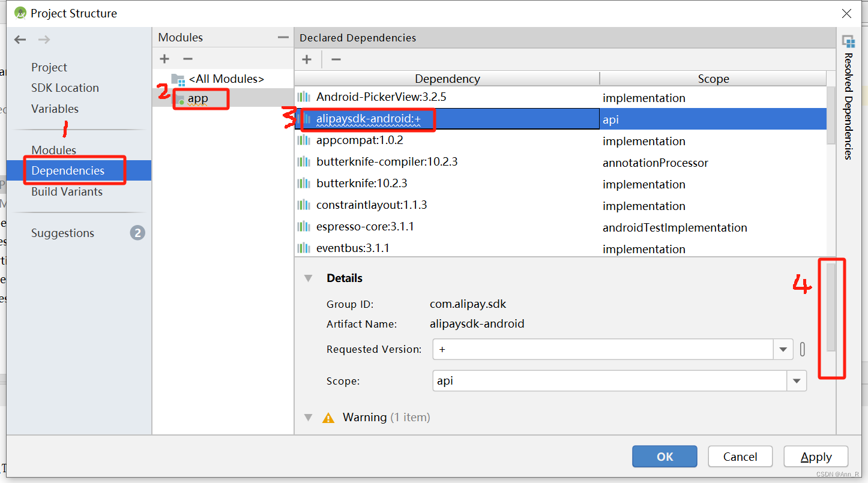Click details panel vertical scrollbar

[831, 307]
